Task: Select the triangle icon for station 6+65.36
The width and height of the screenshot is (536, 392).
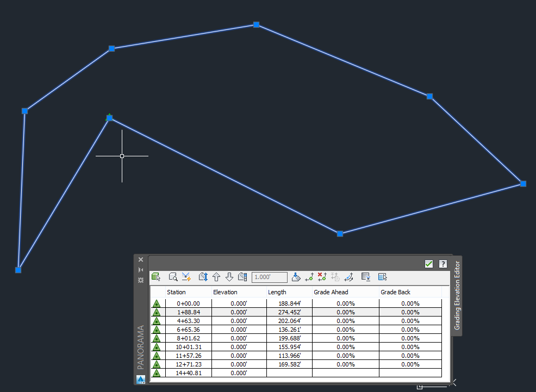Action: (157, 330)
